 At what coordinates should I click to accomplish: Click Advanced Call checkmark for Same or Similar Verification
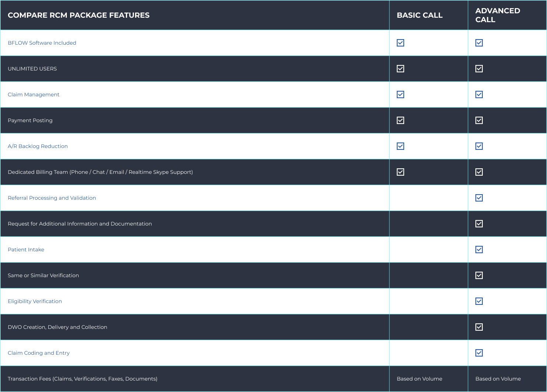tap(479, 275)
